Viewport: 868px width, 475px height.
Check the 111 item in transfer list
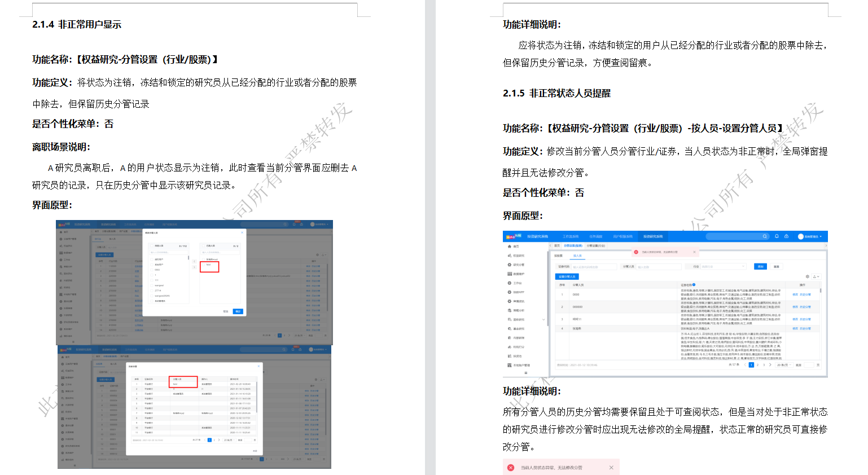pyautogui.click(x=152, y=280)
